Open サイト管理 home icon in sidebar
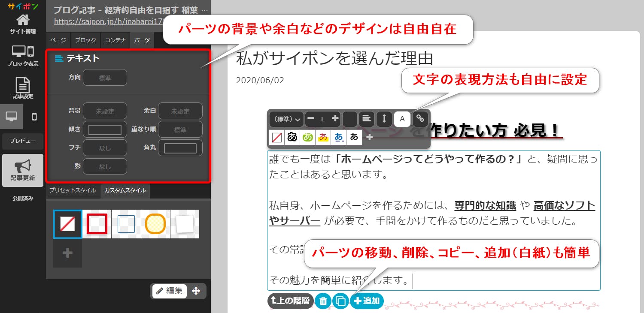Screen dimensions: 644x313 point(23,24)
